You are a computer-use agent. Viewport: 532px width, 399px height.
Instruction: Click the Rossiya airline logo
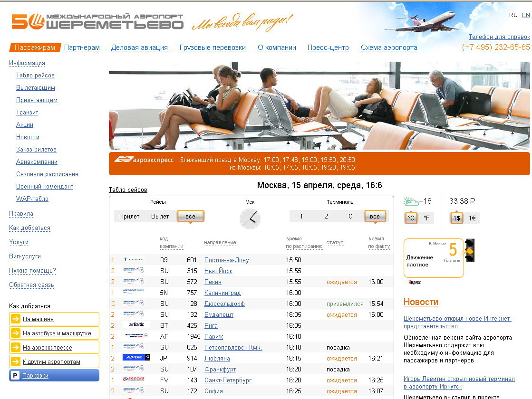(134, 380)
